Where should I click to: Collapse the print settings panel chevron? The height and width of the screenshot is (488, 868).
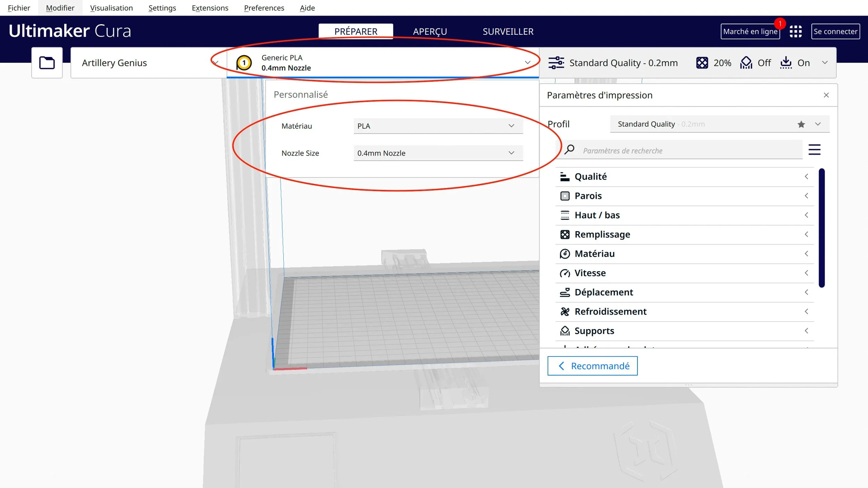point(825,62)
